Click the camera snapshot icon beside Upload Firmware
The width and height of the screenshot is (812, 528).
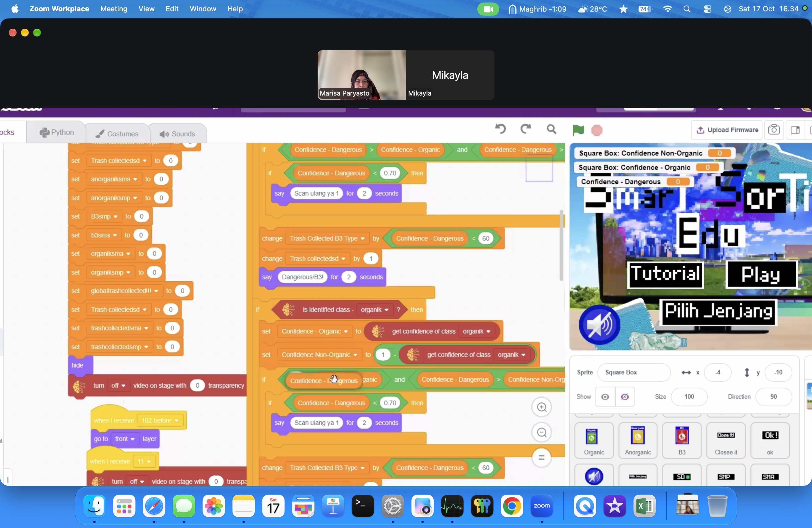(x=774, y=130)
